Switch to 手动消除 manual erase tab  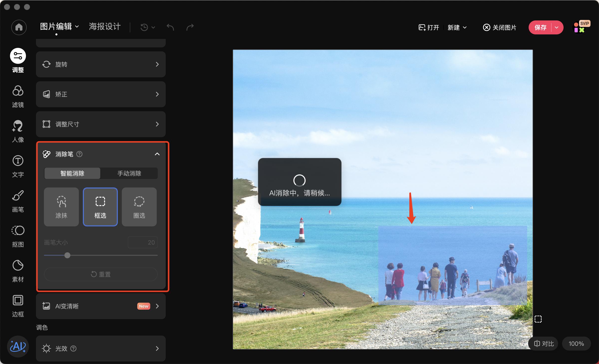[129, 173]
